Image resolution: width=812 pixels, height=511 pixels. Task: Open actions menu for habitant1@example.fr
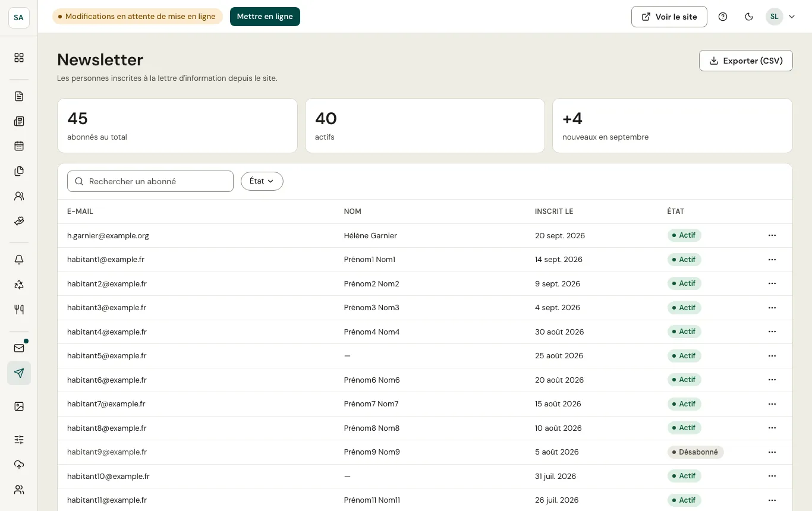point(772,260)
